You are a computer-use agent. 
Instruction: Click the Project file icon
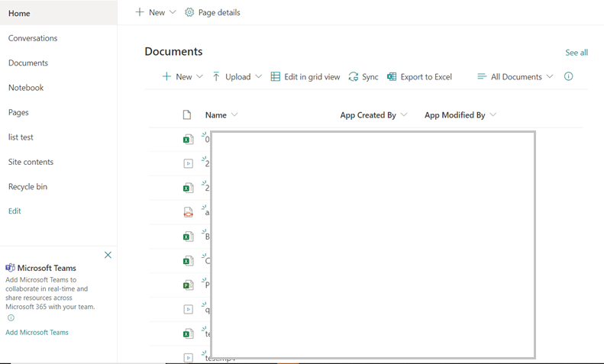188,285
